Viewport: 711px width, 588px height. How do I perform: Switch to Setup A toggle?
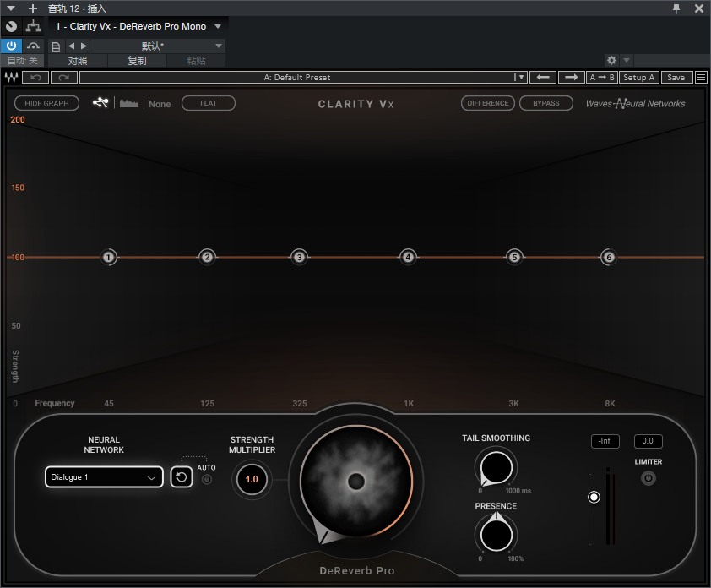click(x=639, y=78)
